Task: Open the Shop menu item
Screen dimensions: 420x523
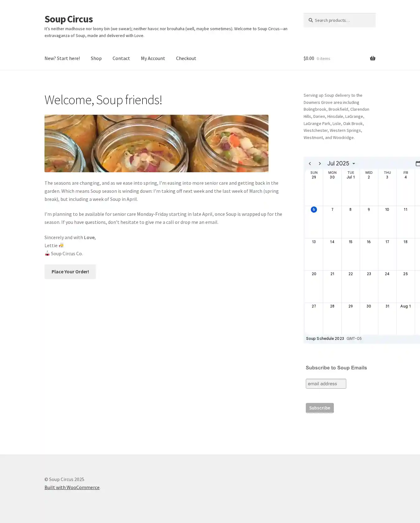Action: tap(96, 58)
